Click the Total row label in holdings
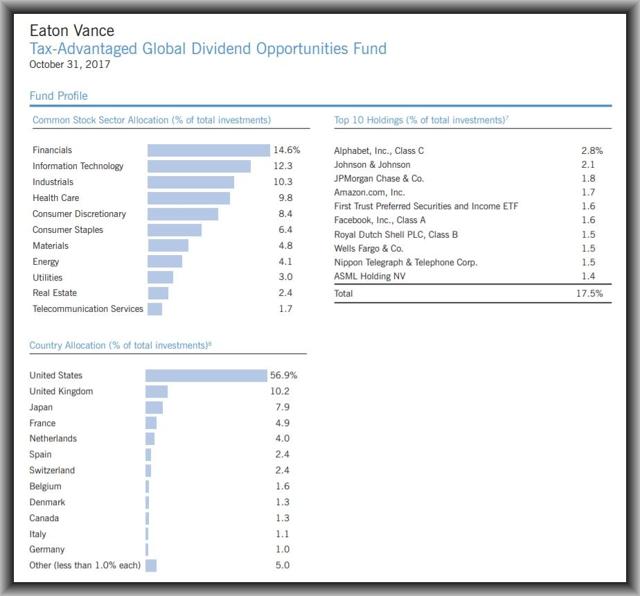 (343, 294)
